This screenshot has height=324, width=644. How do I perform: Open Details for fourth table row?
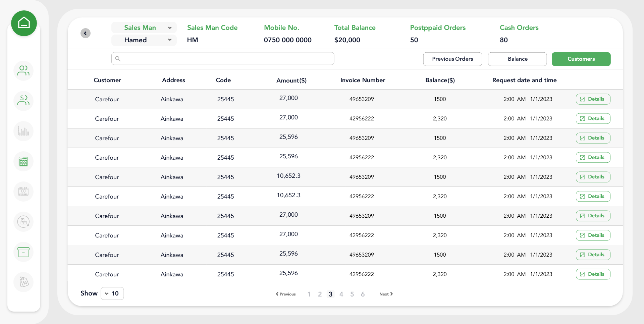pos(593,157)
